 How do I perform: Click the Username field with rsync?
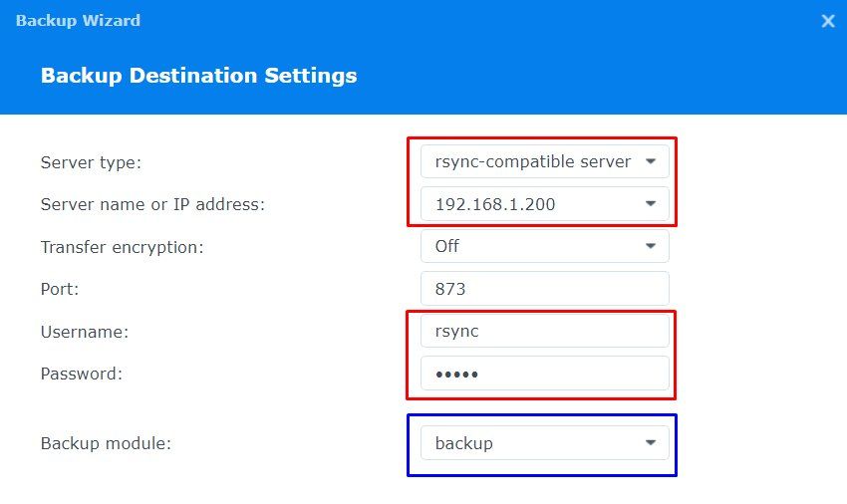pyautogui.click(x=544, y=331)
